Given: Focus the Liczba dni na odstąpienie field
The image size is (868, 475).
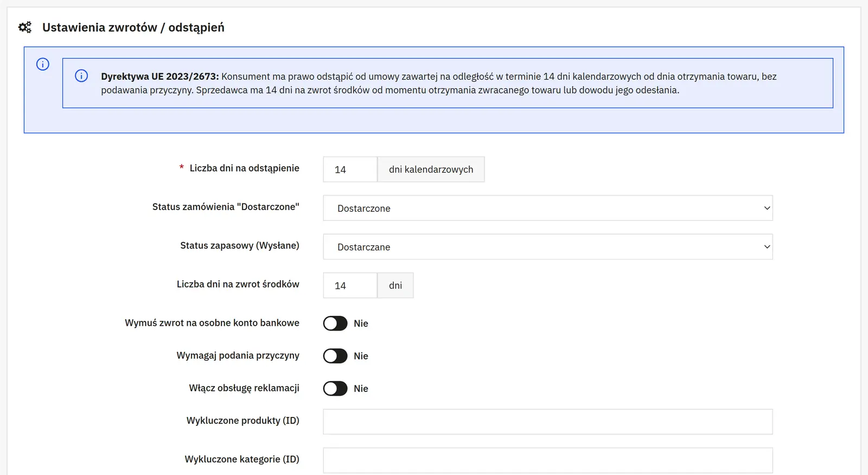Looking at the screenshot, I should 350,169.
